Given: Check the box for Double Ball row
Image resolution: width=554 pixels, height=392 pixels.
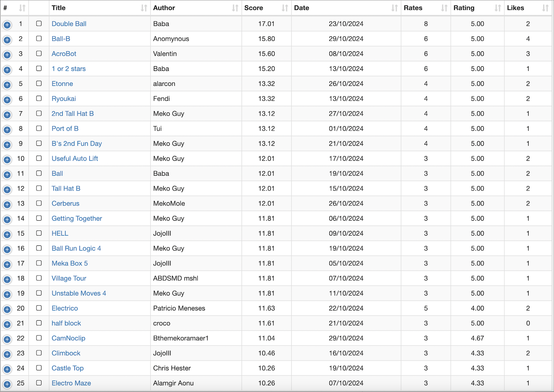Looking at the screenshot, I should (x=39, y=24).
